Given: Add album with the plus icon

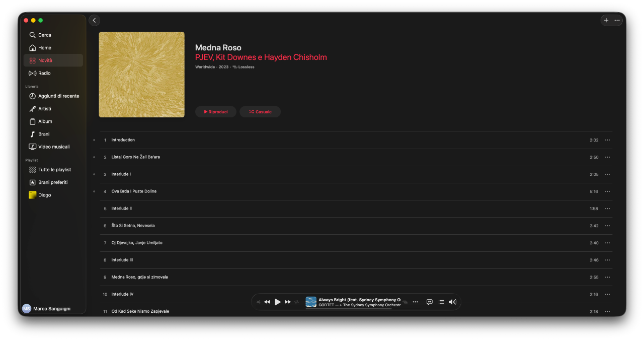Looking at the screenshot, I should click(606, 20).
